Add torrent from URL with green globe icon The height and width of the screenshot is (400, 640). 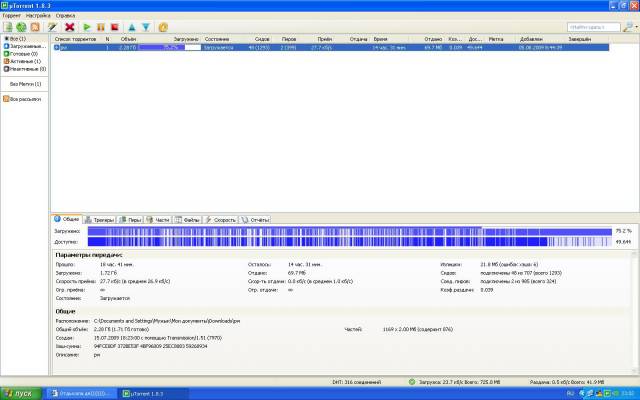(x=21, y=27)
